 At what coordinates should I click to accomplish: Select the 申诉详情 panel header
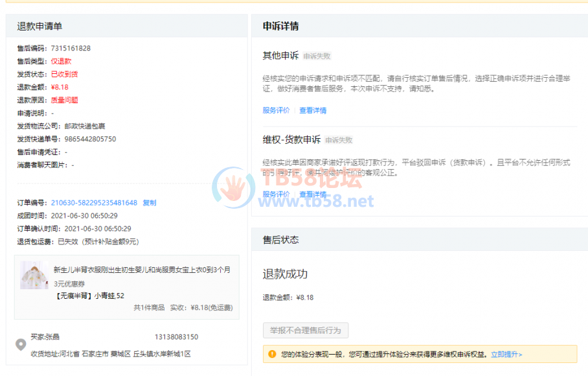[280, 27]
